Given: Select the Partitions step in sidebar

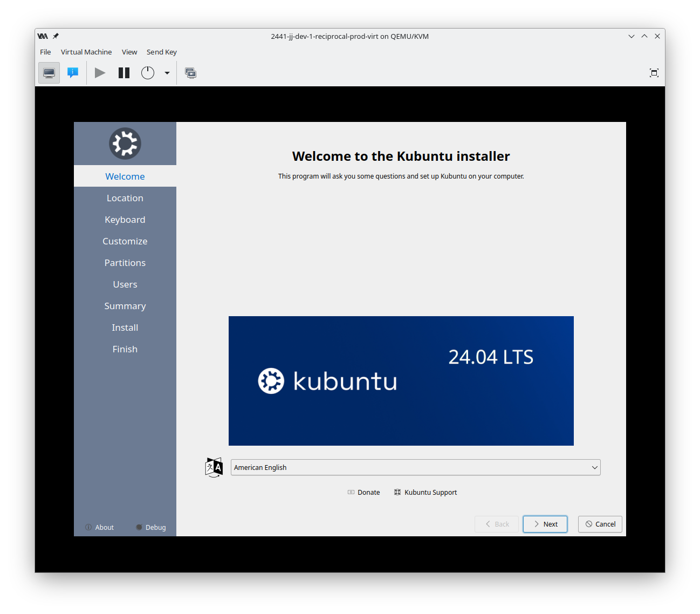Looking at the screenshot, I should click(125, 263).
